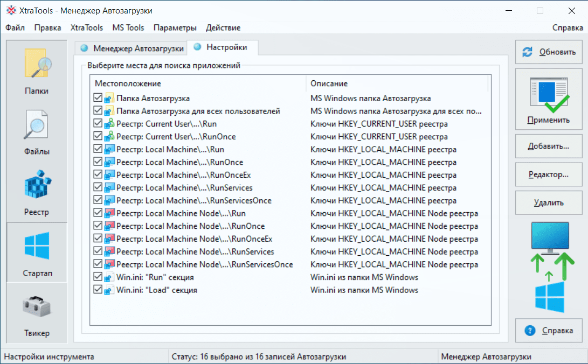Click the Local Machine\...\RunServicesOnce computer icon

coord(109,200)
